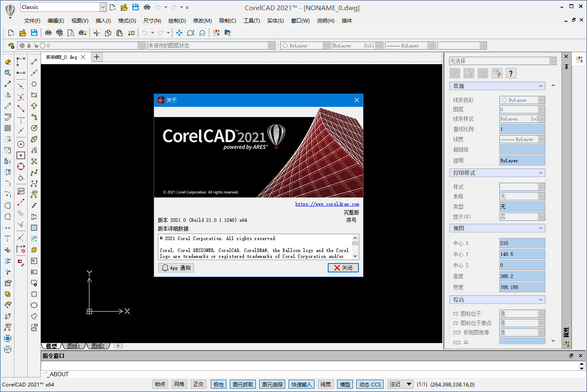Open the 视图(V) menu
587x392 pixels.
[x=80, y=21]
